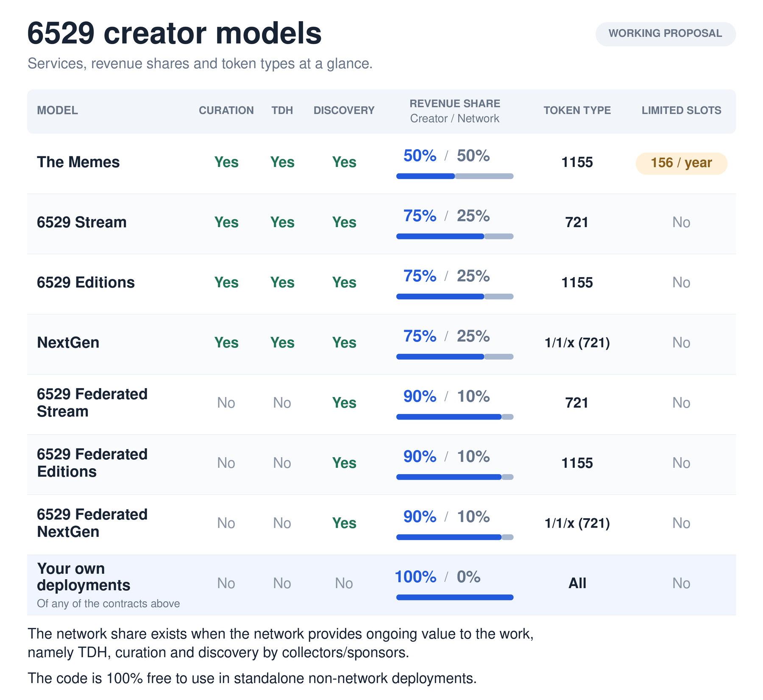Select the '6529 Federated NextGen' model name
The width and height of the screenshot is (763, 700).
pos(92,523)
